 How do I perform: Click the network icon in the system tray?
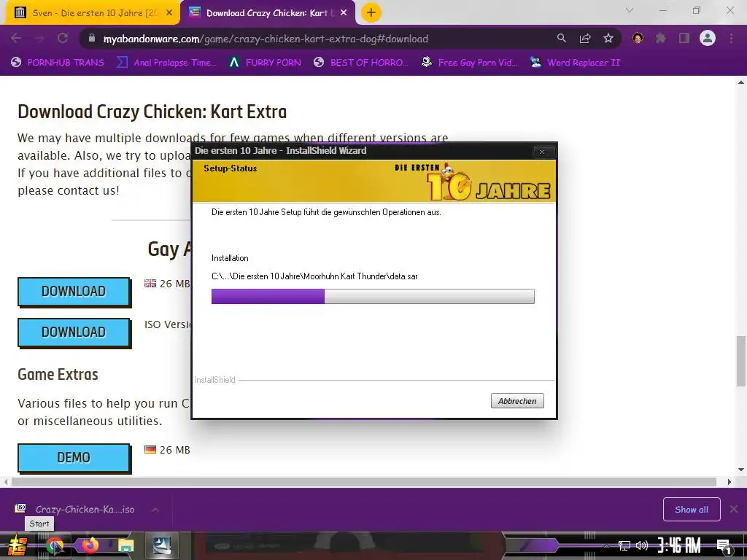click(624, 545)
